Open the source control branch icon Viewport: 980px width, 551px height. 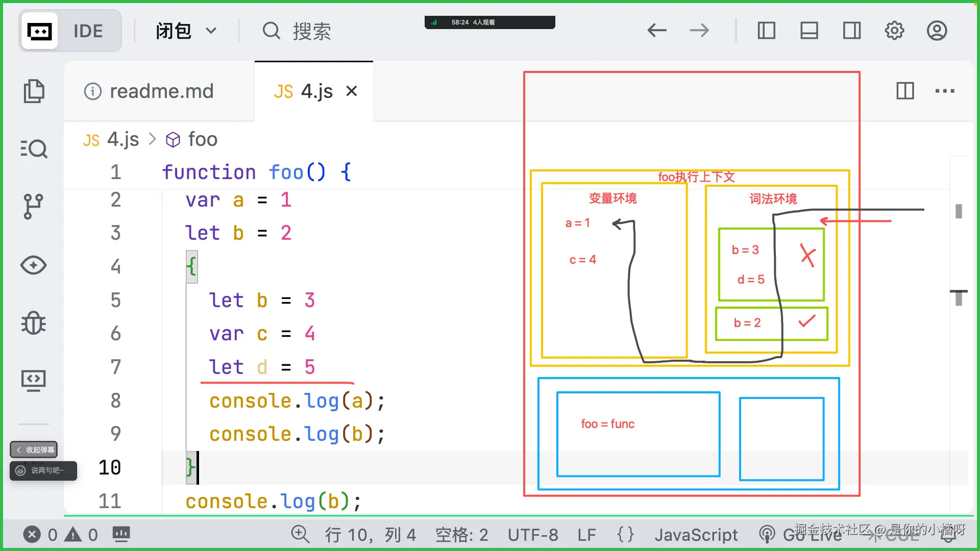tap(34, 207)
